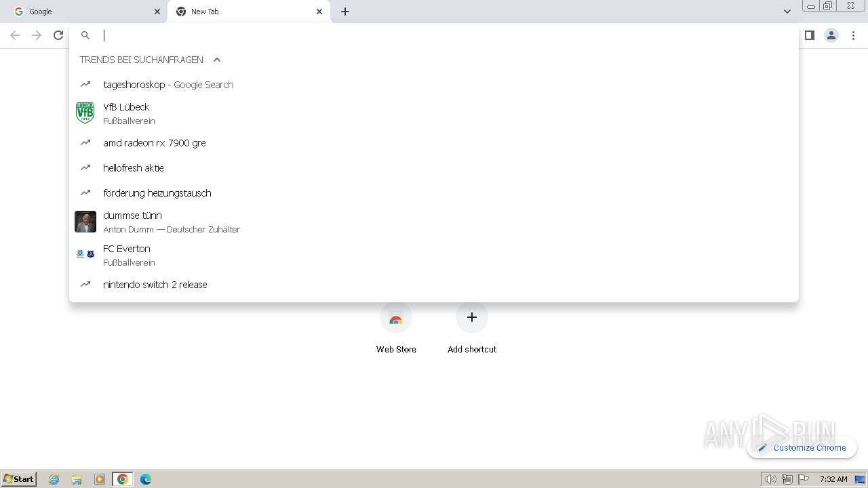Click trending arrow beside förderung heizungstausch
868x488 pixels.
tap(85, 192)
